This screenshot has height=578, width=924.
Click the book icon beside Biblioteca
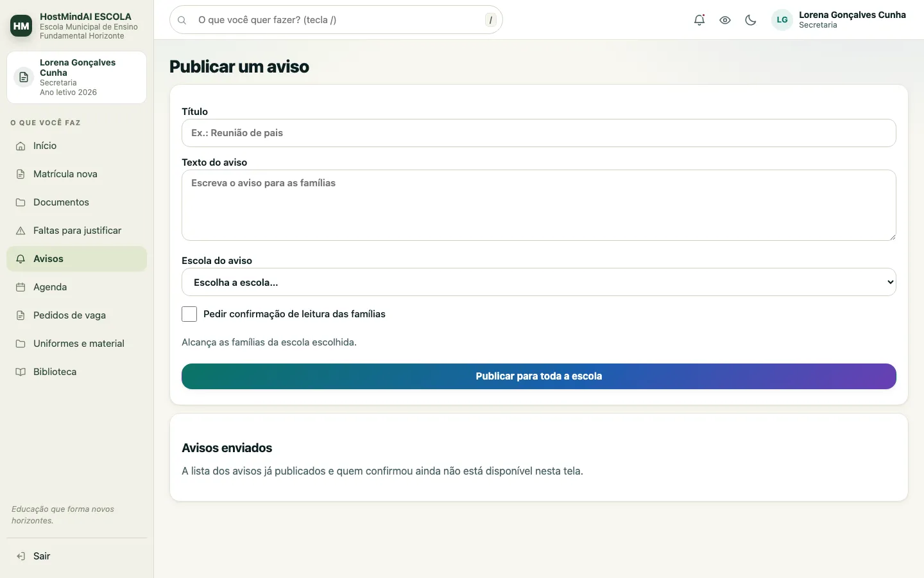point(21,372)
